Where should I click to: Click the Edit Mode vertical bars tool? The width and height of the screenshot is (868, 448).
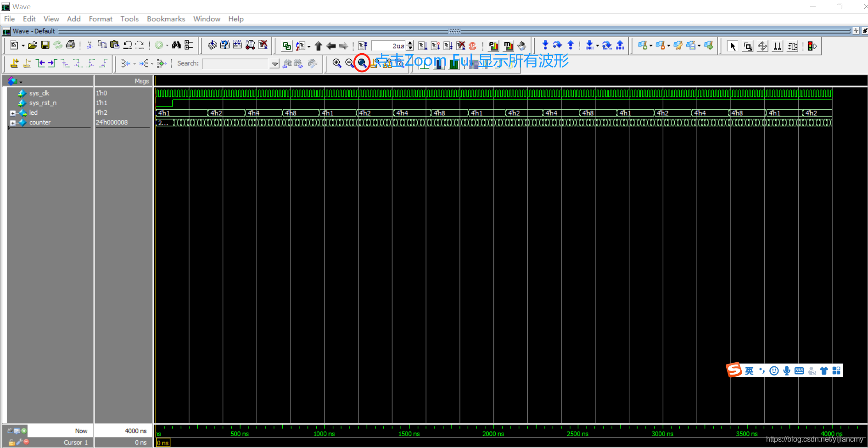point(778,46)
